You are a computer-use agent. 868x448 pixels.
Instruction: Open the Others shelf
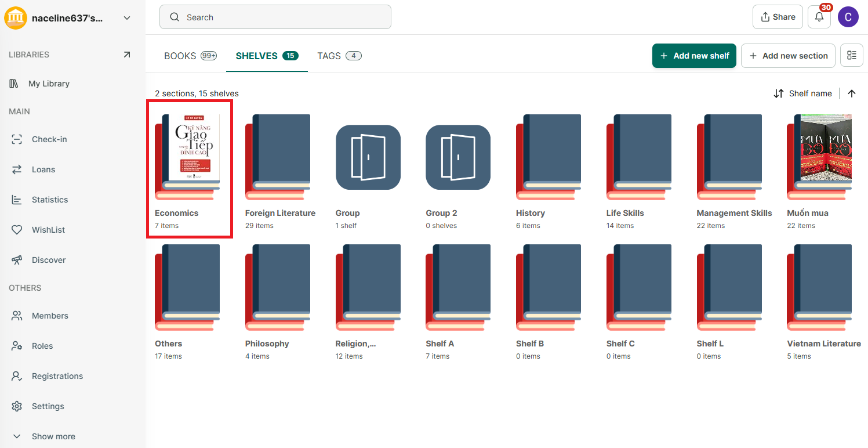tap(187, 302)
